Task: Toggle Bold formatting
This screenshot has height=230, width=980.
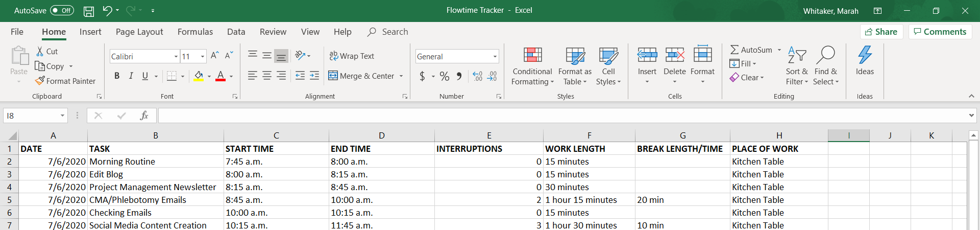Action: tap(117, 76)
